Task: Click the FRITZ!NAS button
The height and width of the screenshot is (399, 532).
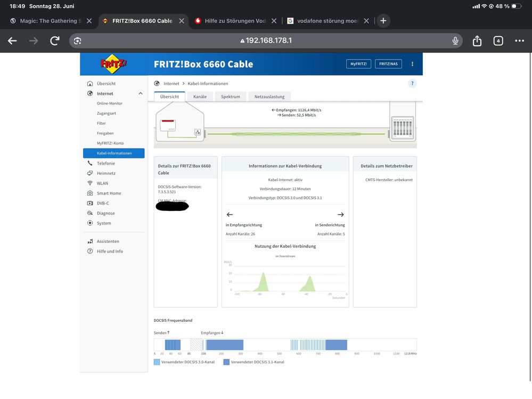Action: 388,64
